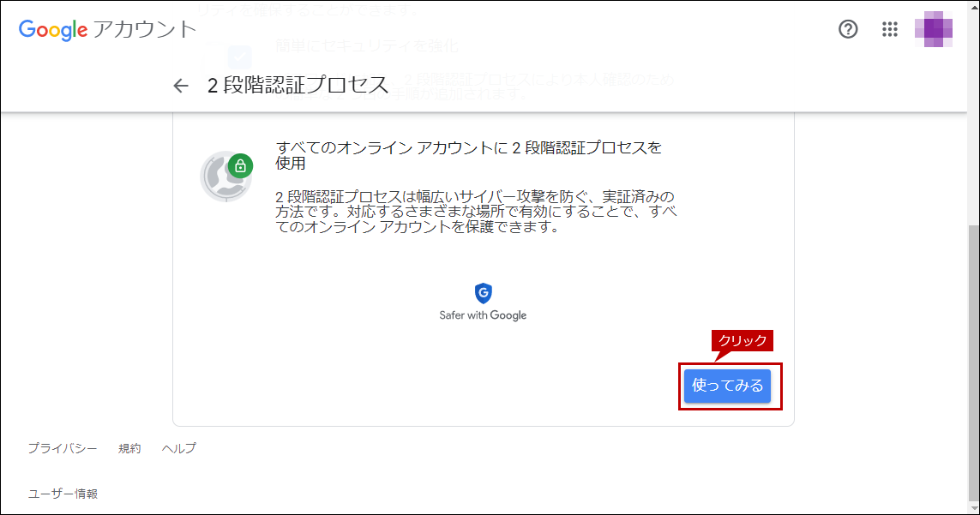Image resolution: width=980 pixels, height=515 pixels.
Task: Open the ヘルプ footer link
Action: point(178,449)
